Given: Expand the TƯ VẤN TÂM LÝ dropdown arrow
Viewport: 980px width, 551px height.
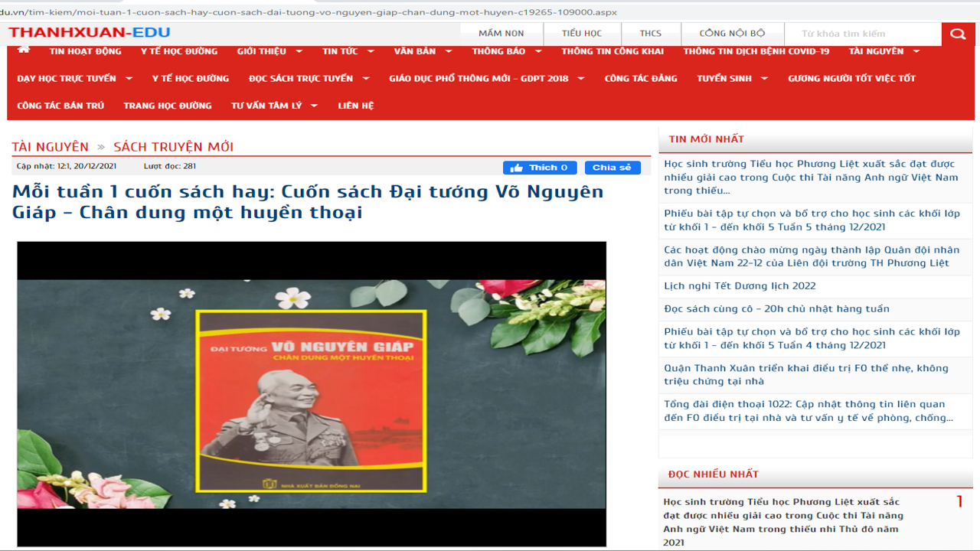Looking at the screenshot, I should click(314, 106).
